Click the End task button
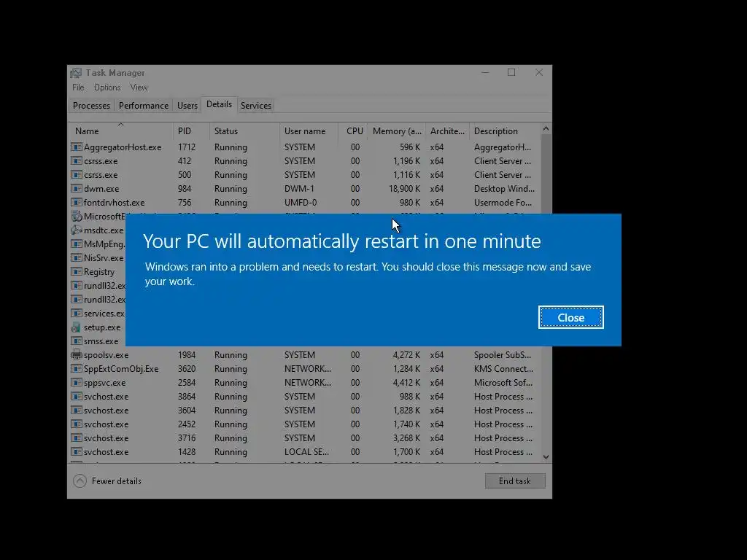 pyautogui.click(x=514, y=481)
